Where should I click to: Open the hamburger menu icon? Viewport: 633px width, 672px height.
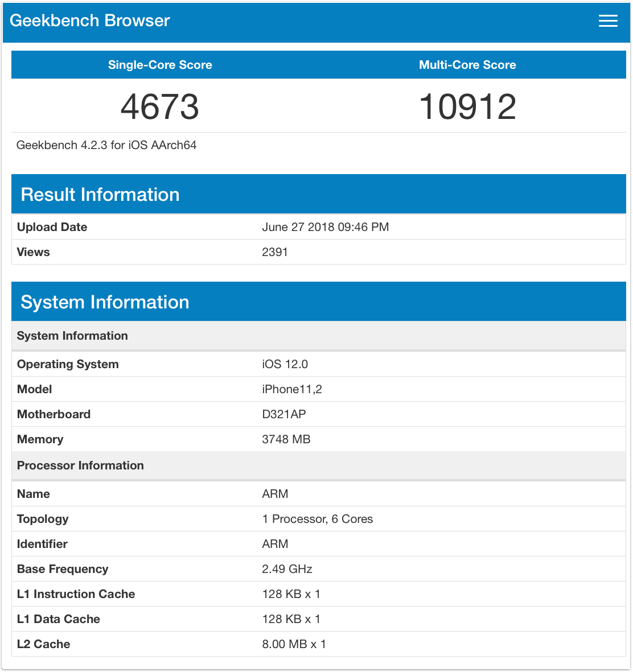tap(608, 20)
